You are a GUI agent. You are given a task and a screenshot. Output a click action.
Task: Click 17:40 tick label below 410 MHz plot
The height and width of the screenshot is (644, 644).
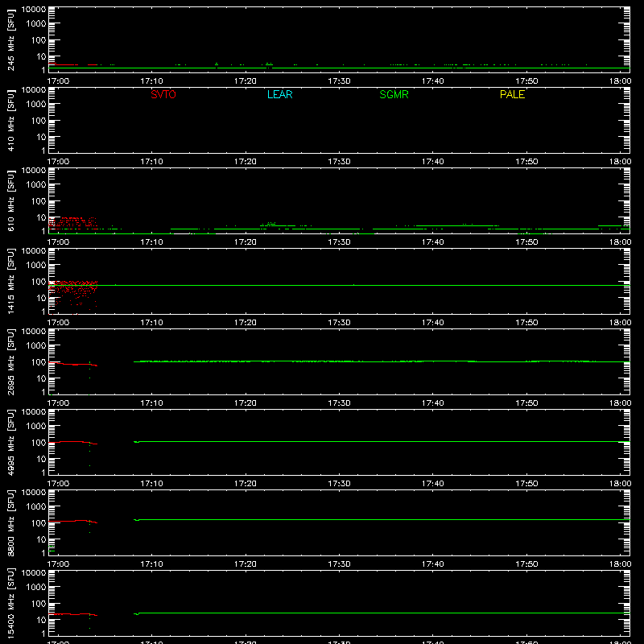pos(432,162)
